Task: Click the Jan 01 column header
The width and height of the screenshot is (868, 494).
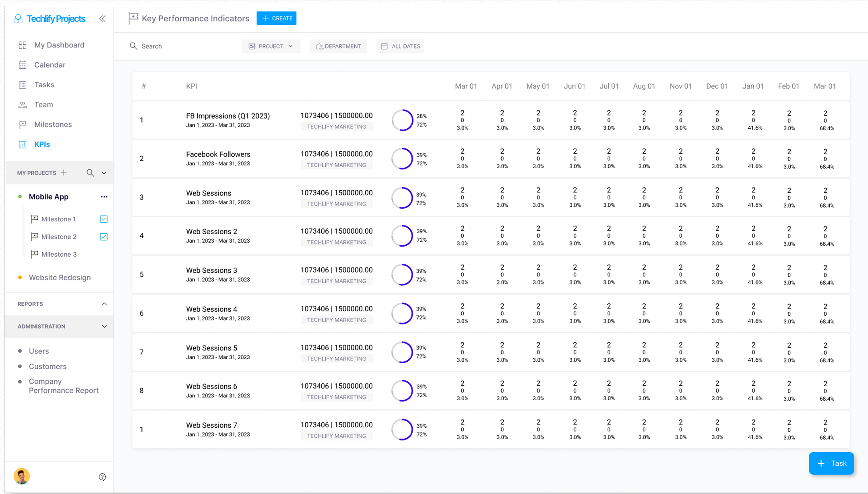Action: point(753,86)
